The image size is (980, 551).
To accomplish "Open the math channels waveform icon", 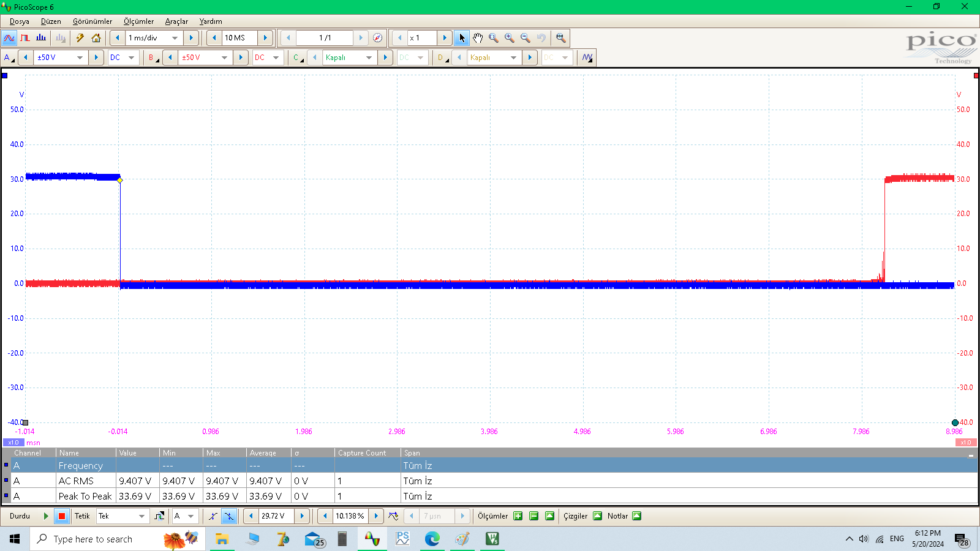I will pos(587,58).
